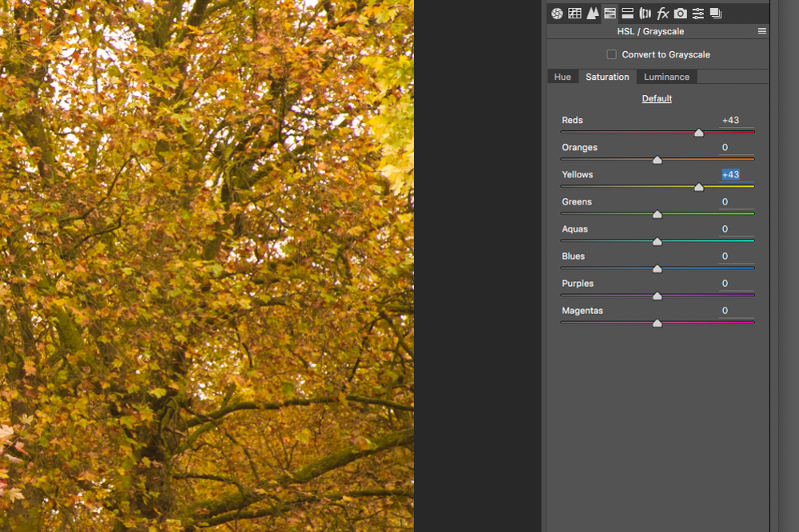Click the Yellows value input field

pos(731,175)
